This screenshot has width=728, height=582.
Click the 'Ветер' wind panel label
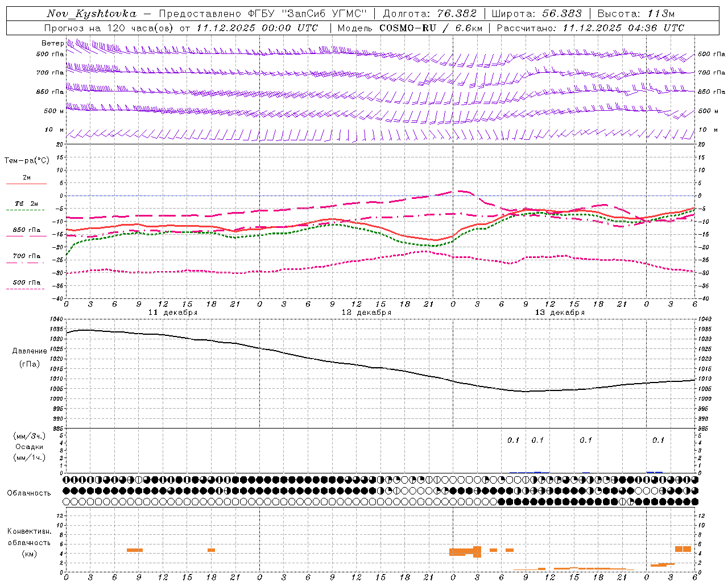[x=52, y=43]
